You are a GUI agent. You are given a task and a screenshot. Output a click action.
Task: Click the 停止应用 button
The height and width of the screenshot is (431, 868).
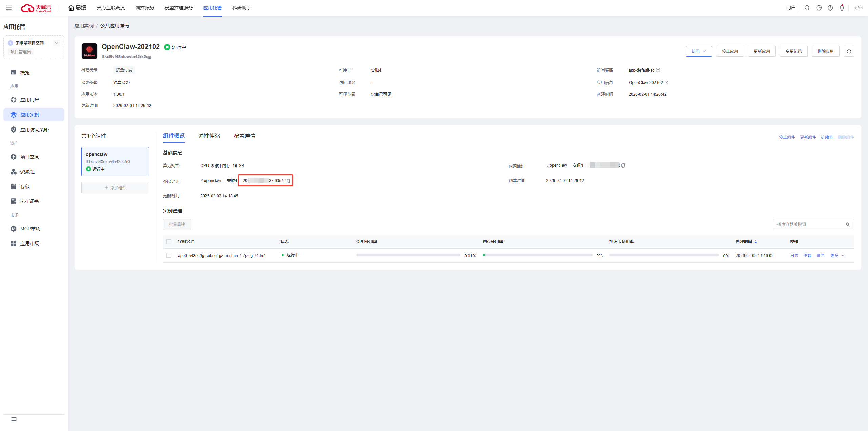tap(730, 51)
